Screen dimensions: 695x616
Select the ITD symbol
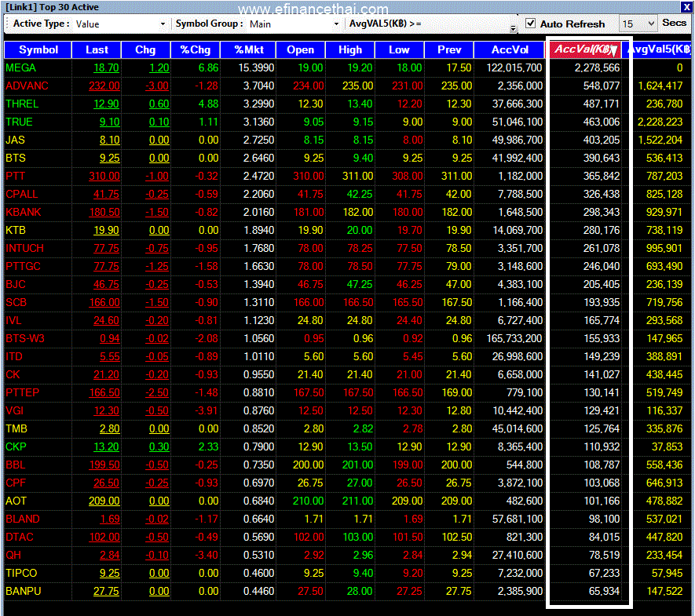click(x=13, y=356)
